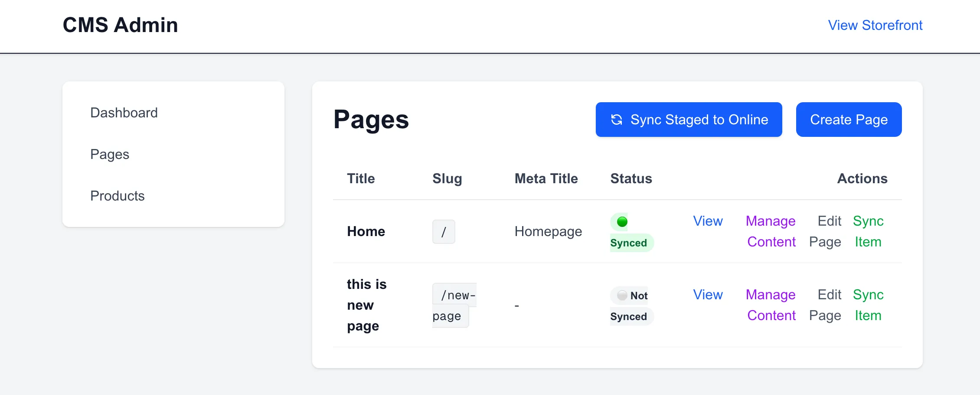This screenshot has height=395, width=980.
Task: Click the '/new-page' slug badge
Action: tap(454, 305)
